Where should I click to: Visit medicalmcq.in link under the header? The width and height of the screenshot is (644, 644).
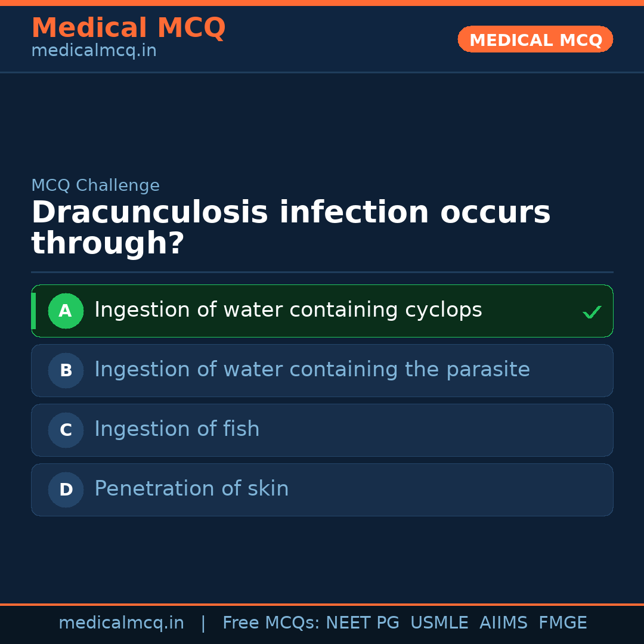click(94, 51)
